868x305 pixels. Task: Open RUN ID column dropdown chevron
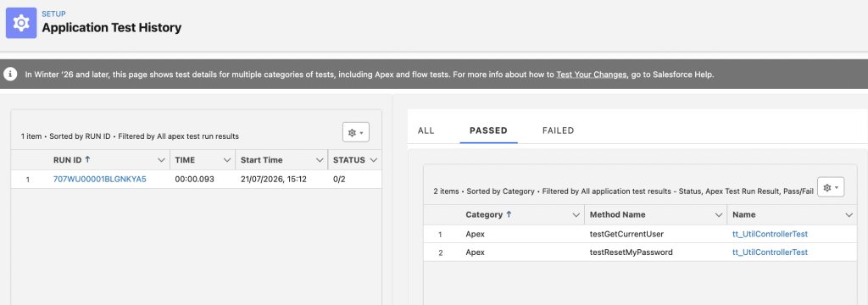(x=162, y=160)
